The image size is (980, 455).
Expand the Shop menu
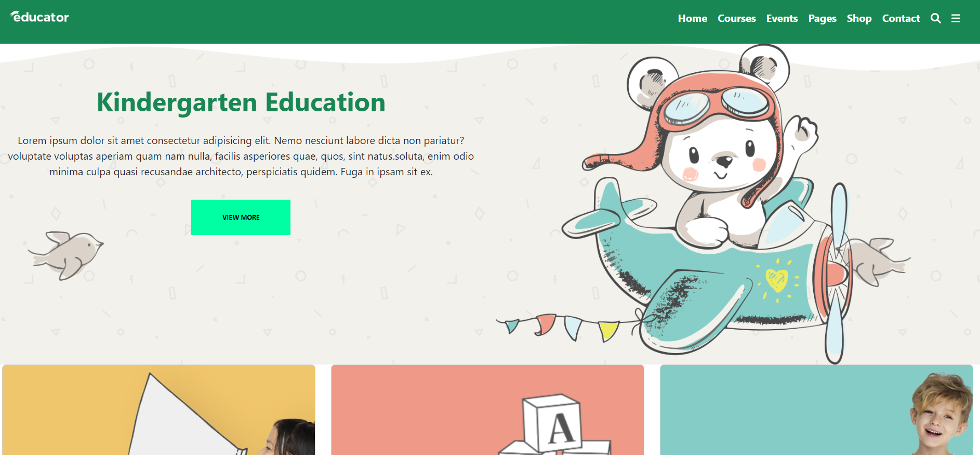pos(859,18)
